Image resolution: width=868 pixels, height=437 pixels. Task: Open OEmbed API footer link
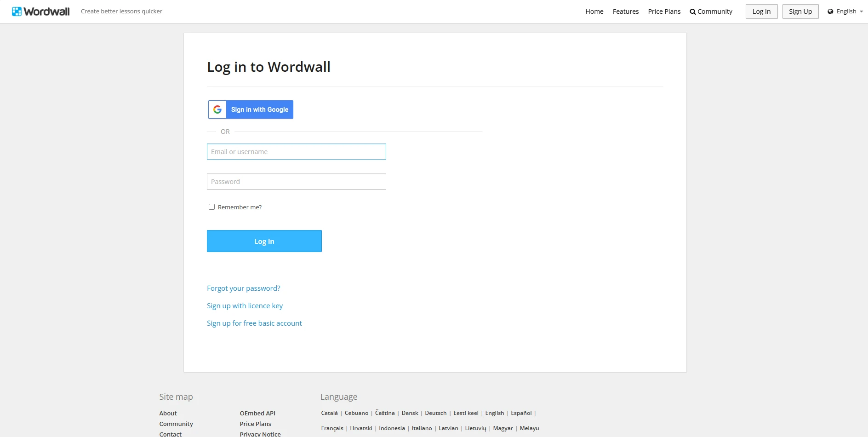coord(257,413)
